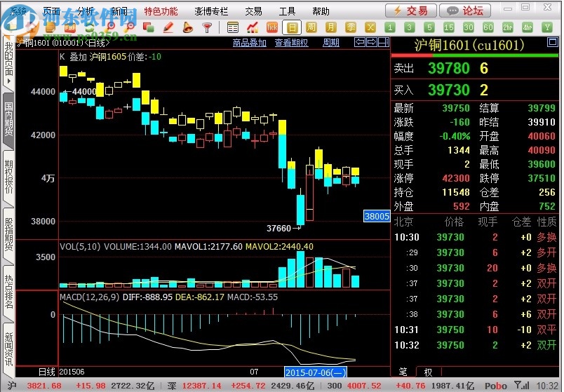Click the 卖出 price 39780

click(448, 68)
